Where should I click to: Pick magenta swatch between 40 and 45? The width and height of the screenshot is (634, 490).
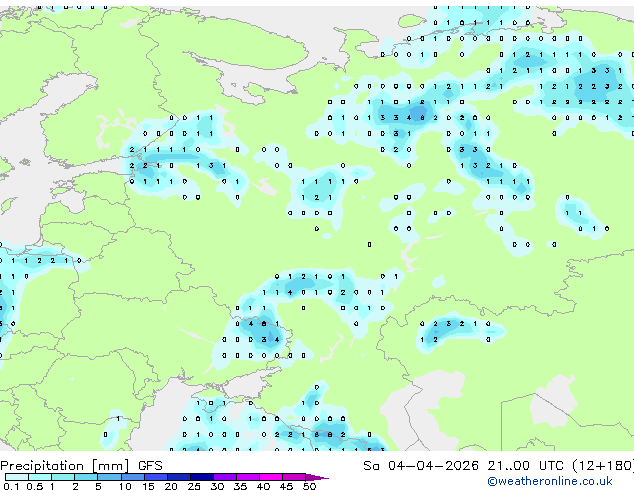(271, 477)
